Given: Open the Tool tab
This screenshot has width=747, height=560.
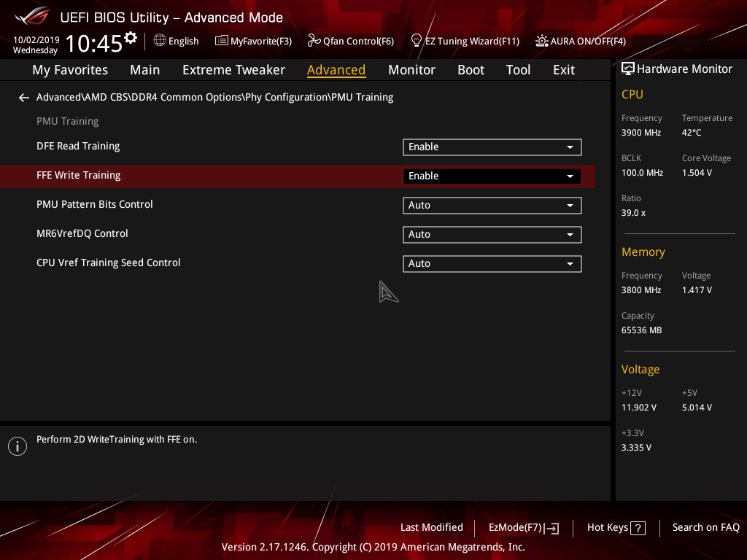Looking at the screenshot, I should [518, 70].
